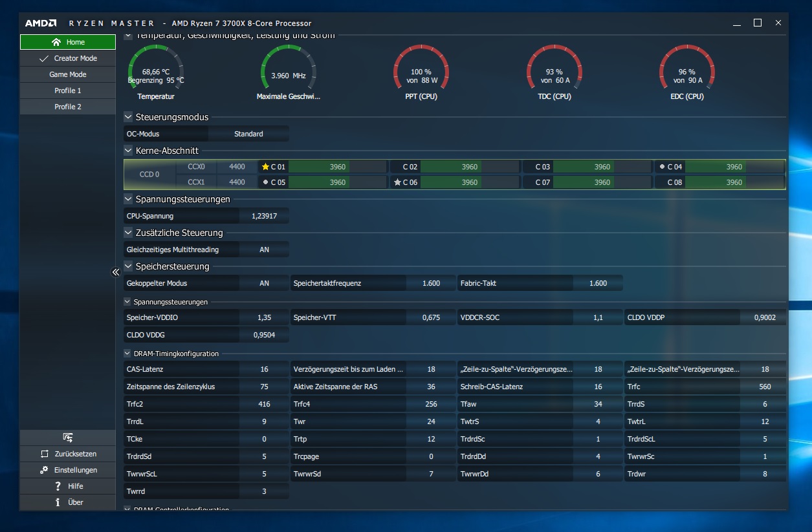Toggle Gleichzeitiges Multithreading AN value
This screenshot has height=532, width=812.
coord(264,250)
